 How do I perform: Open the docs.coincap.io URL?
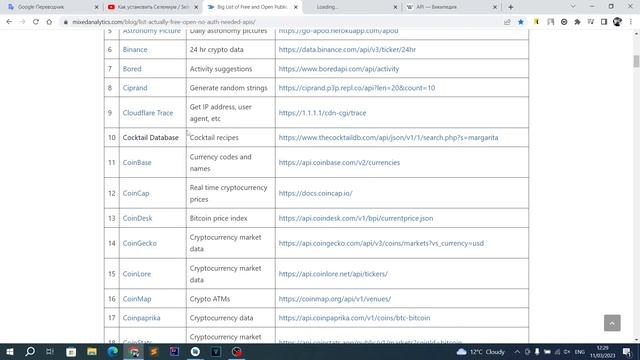click(x=316, y=193)
